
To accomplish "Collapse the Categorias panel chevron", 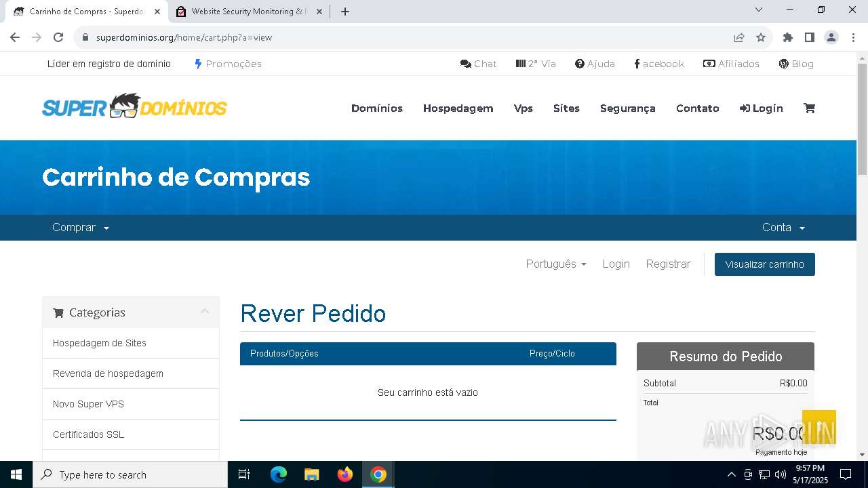I will point(205,312).
